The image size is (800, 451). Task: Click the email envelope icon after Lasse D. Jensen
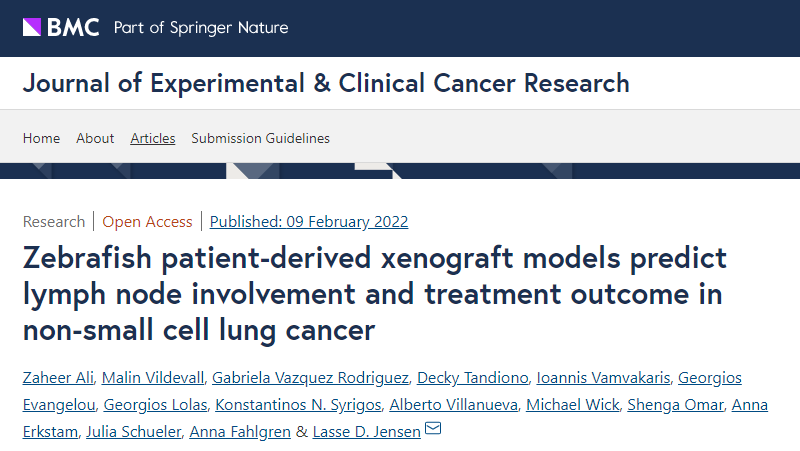pos(433,430)
